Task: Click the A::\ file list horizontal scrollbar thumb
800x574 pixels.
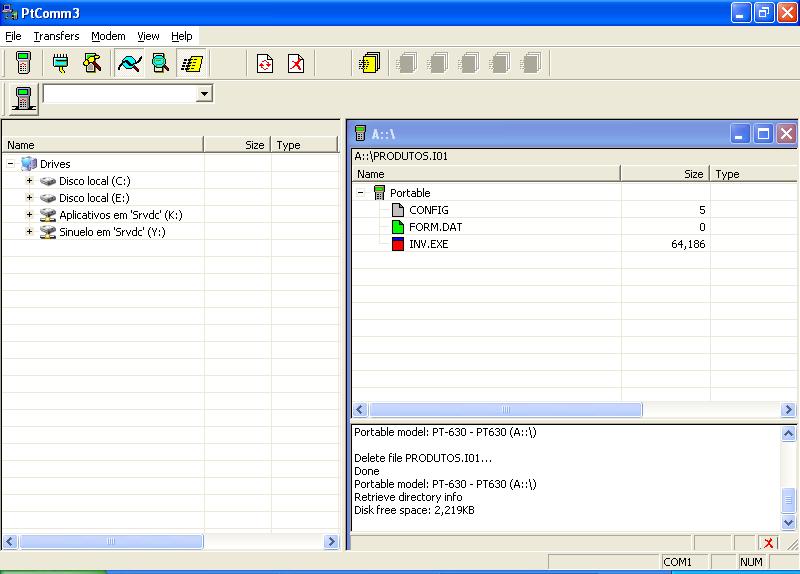Action: coord(506,409)
